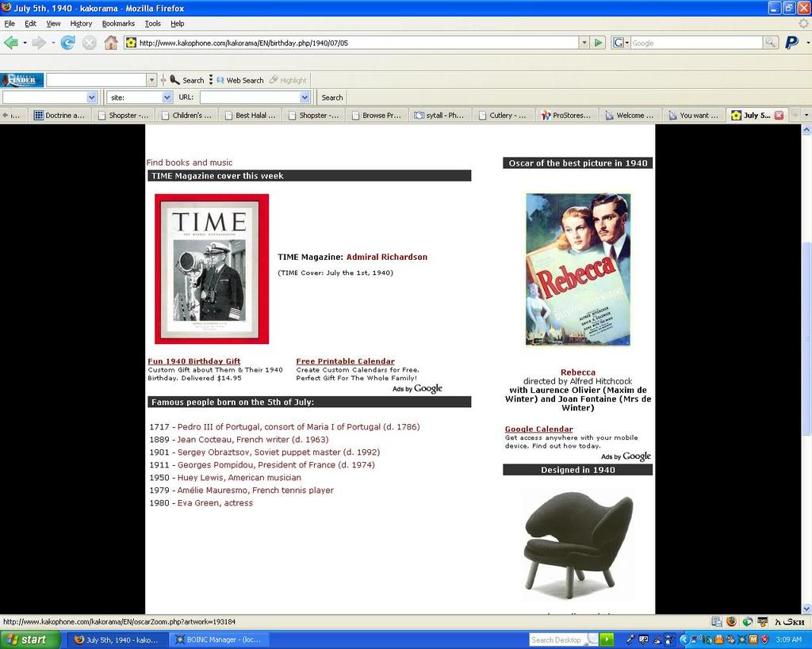
Task: Open the File menu
Action: [x=10, y=23]
